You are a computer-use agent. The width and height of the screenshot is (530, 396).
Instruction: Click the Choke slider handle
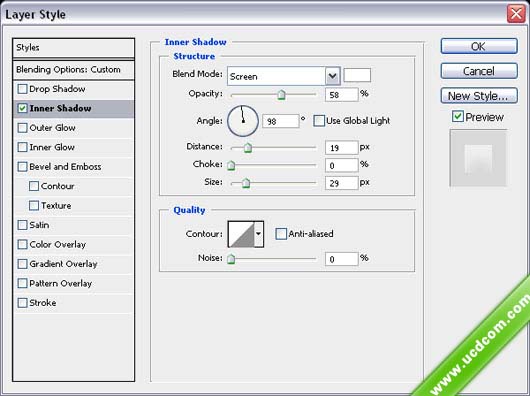(x=231, y=165)
